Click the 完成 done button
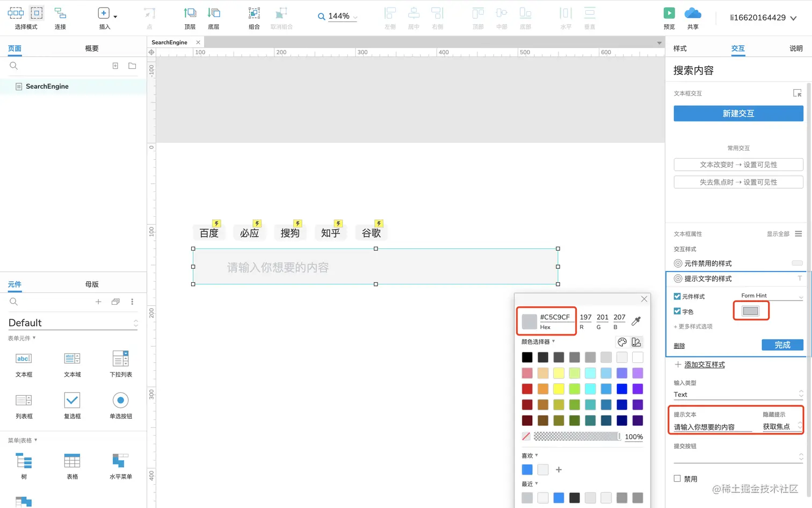 pyautogui.click(x=782, y=345)
